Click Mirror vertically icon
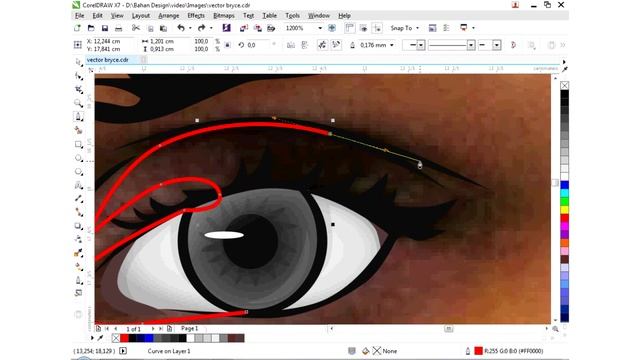This screenshot has width=640, height=360. [304, 45]
